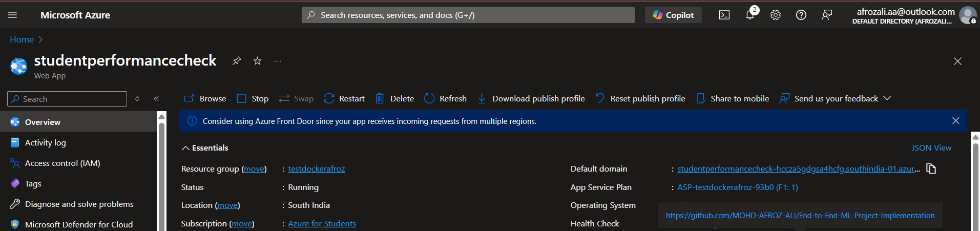Open Activity log in sidebar
Screen dimensions: 980x231
(x=45, y=143)
